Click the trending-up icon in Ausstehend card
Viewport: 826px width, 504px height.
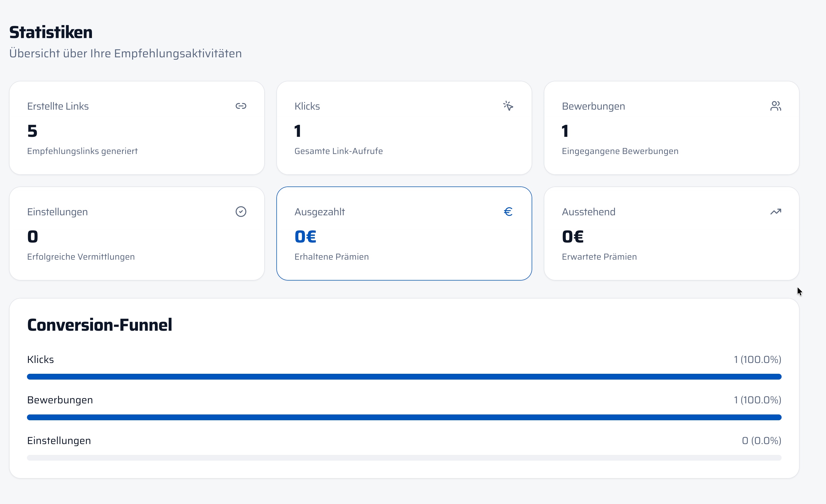(775, 211)
